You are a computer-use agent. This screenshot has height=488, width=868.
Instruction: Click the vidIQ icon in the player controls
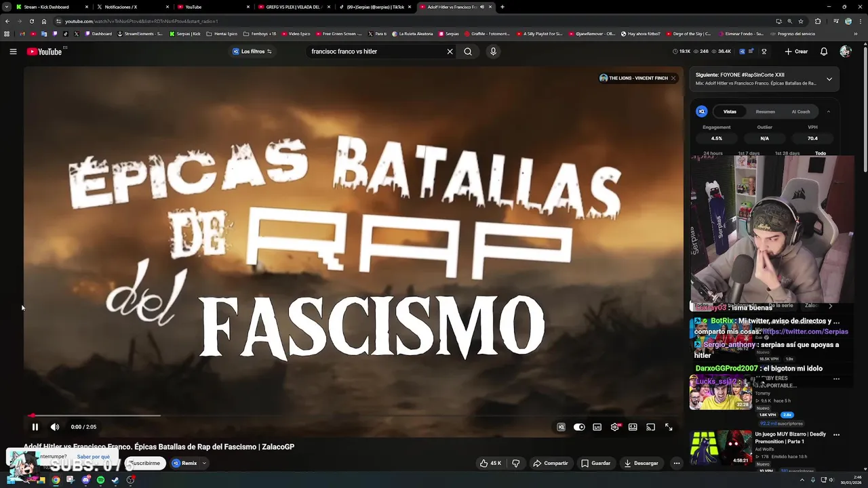click(561, 427)
